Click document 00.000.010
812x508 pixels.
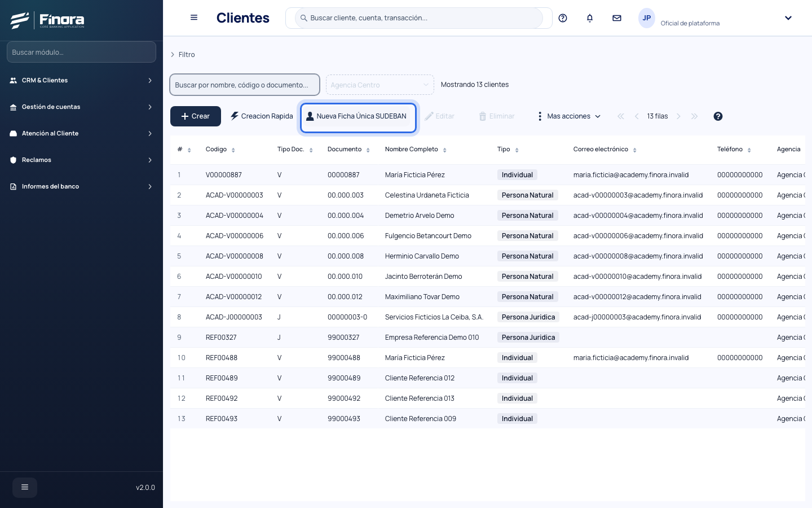pyautogui.click(x=345, y=277)
